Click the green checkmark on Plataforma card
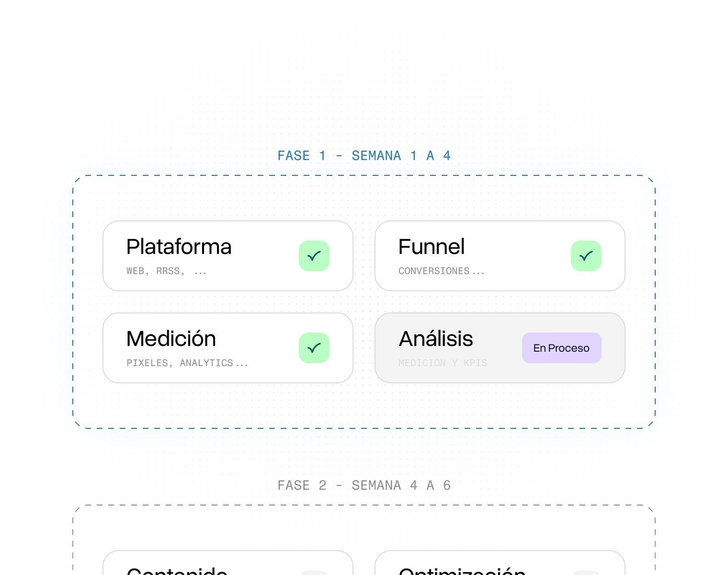Screen dimensions: 728x575 tap(314, 256)
